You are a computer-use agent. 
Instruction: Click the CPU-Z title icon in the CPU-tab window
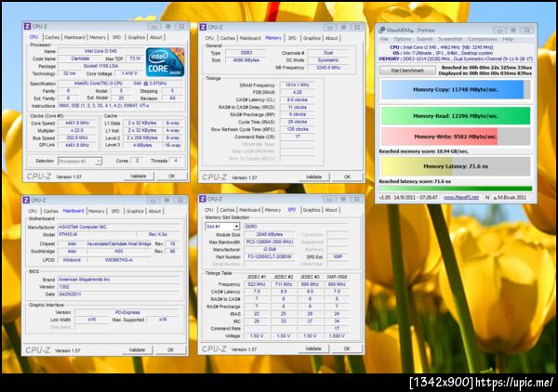pos(27,26)
